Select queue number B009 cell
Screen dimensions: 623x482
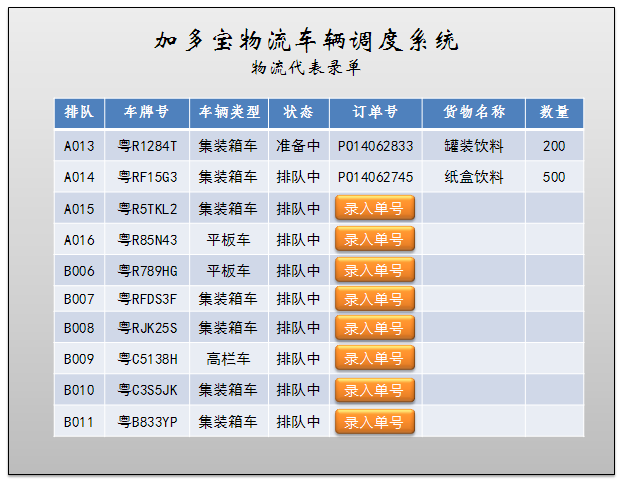79,359
